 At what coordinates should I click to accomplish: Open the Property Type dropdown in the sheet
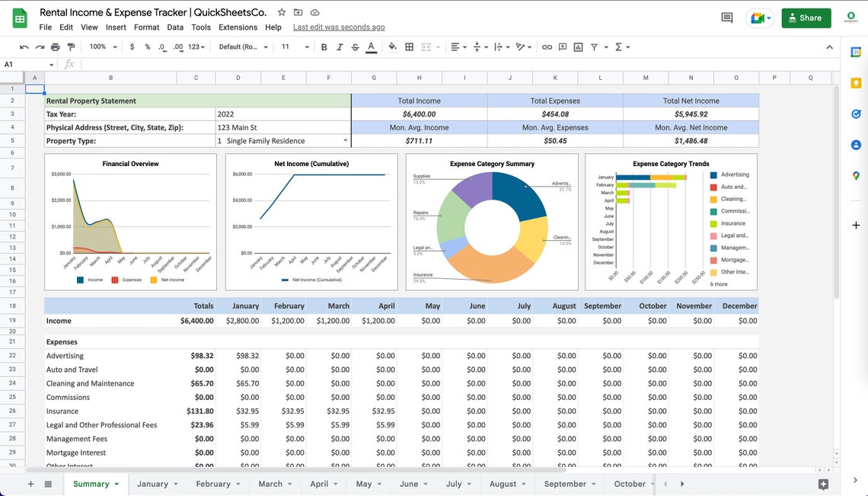pyautogui.click(x=345, y=140)
